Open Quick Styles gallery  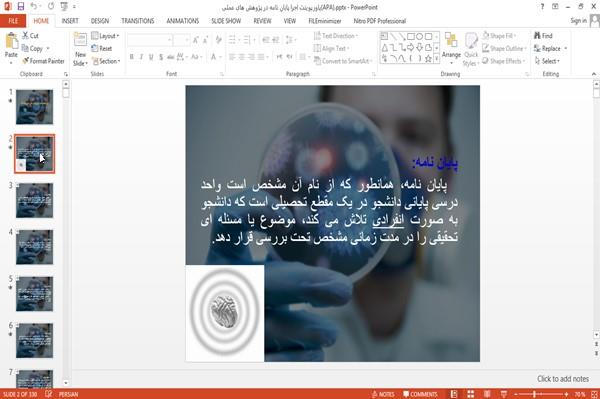(x=471, y=50)
